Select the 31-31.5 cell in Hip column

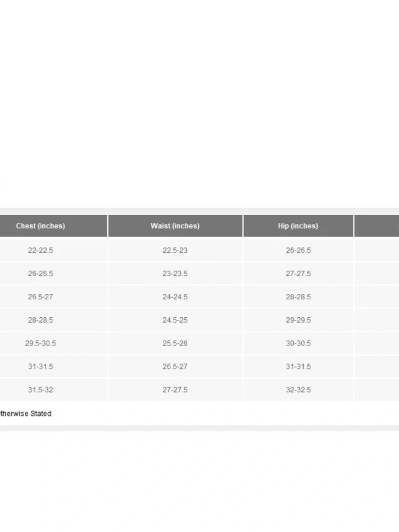(298, 366)
